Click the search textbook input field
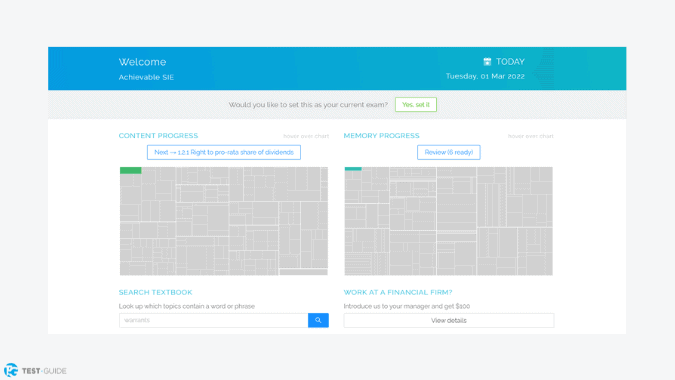This screenshot has height=380, width=675. [x=214, y=320]
